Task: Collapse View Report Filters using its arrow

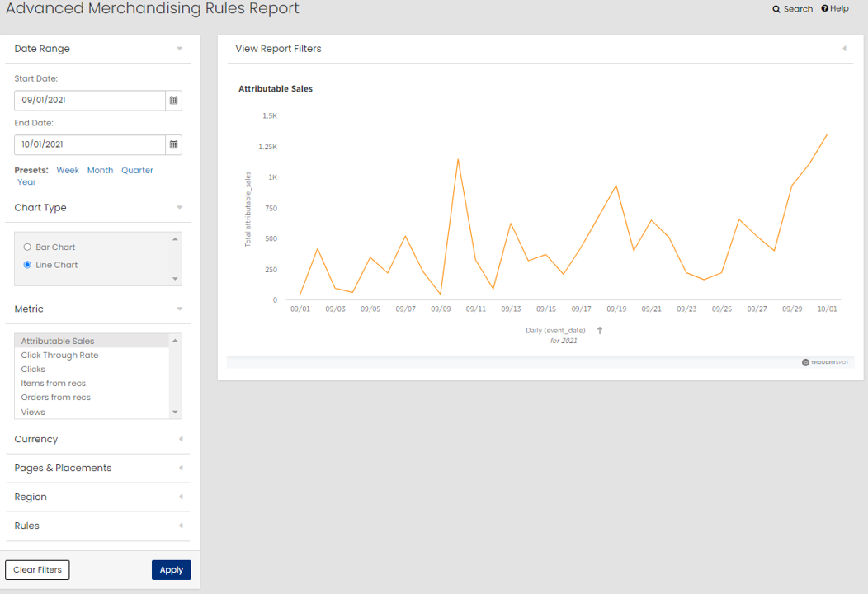Action: tap(844, 49)
